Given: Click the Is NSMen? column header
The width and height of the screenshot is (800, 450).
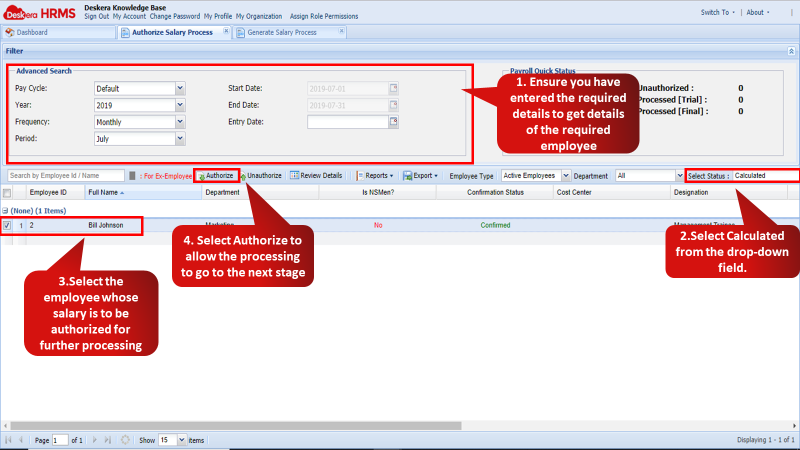Looking at the screenshot, I should coord(378,193).
